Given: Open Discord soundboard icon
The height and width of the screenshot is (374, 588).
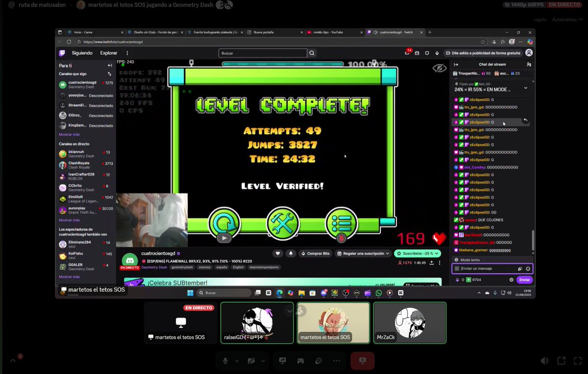Looking at the screenshot, I should [x=318, y=361].
